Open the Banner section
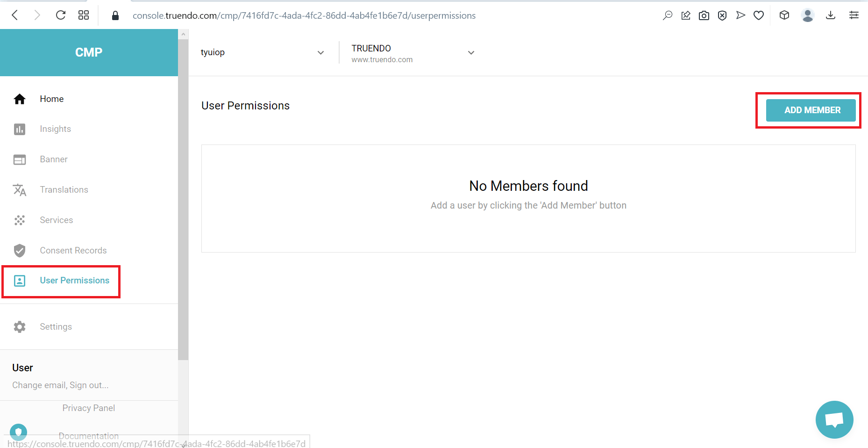868x448 pixels. [54, 159]
